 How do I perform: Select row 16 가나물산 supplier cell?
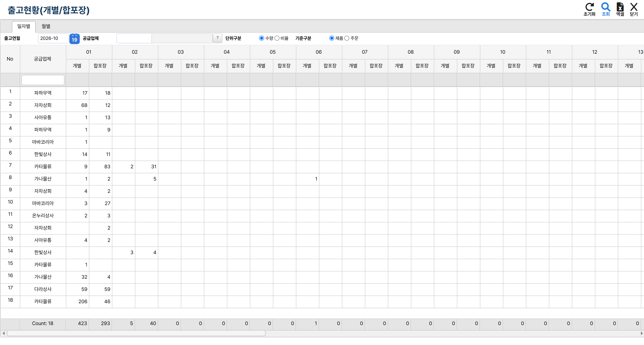click(43, 277)
